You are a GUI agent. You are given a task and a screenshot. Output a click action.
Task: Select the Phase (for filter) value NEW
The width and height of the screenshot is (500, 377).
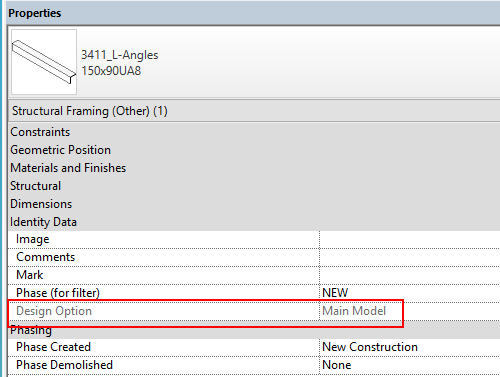click(x=410, y=293)
